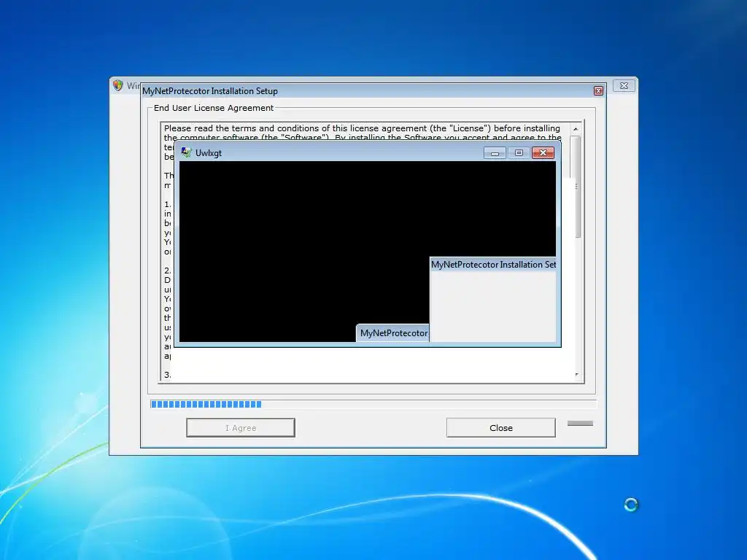The width and height of the screenshot is (747, 560).
Task: Minimize the Uwlxgt window
Action: point(495,153)
